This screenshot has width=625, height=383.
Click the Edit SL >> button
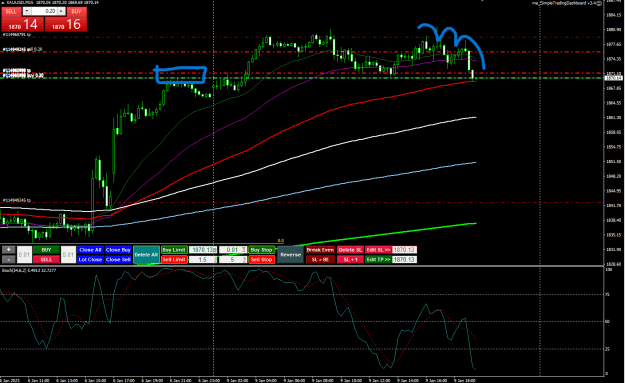coord(378,250)
